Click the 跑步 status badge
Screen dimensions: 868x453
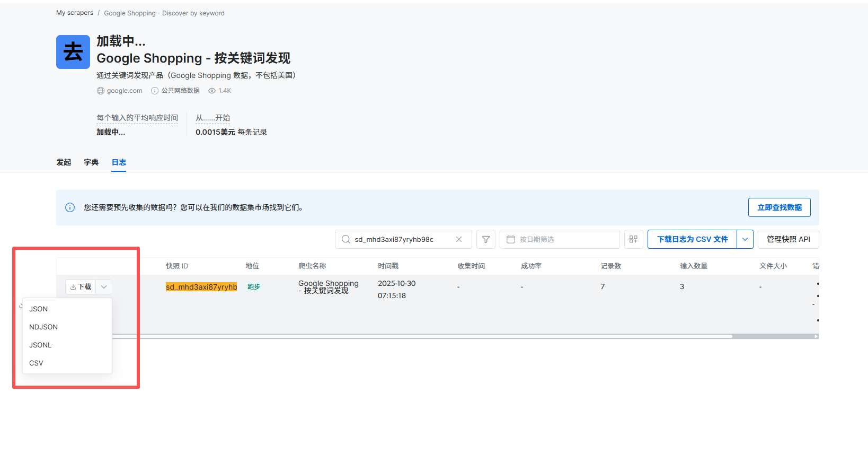click(x=254, y=286)
